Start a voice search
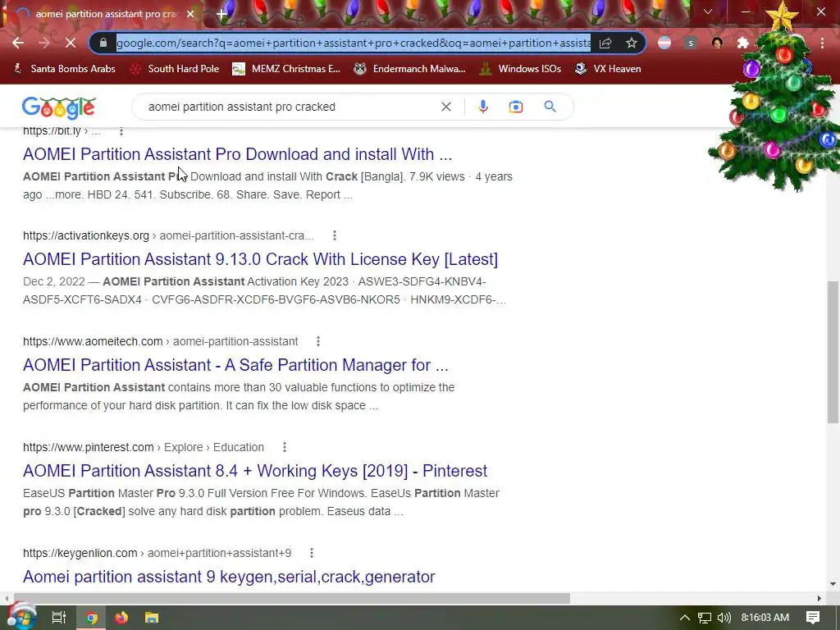Image resolution: width=840 pixels, height=630 pixels. (482, 107)
